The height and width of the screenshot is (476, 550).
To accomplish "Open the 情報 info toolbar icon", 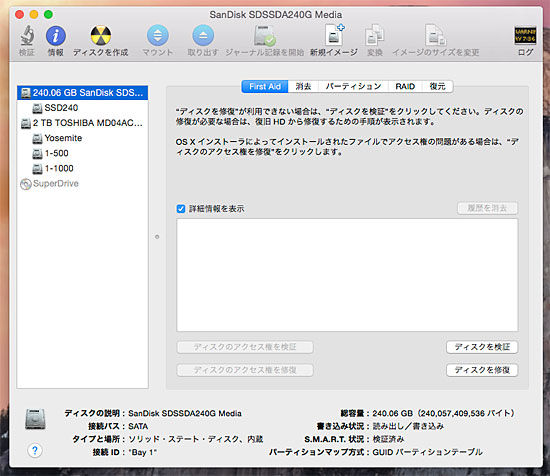I will (55, 35).
